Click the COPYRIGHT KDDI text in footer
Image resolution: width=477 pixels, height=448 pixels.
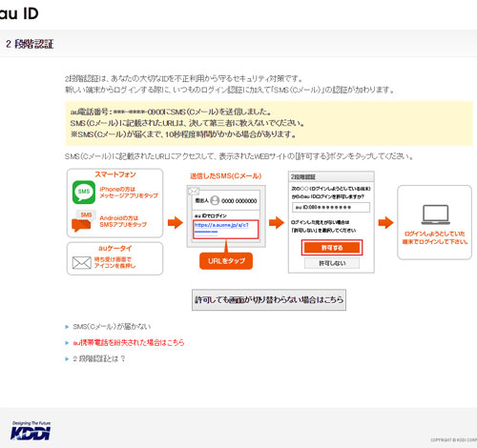(454, 440)
